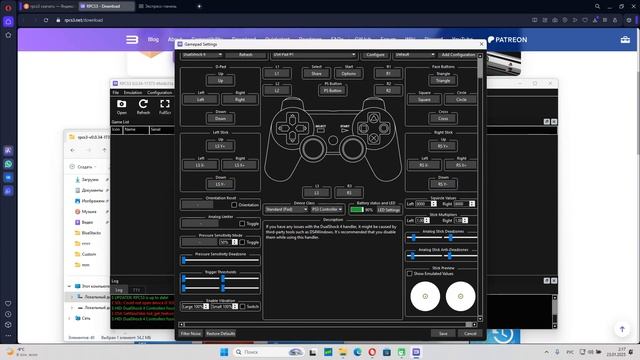This screenshot has width=640, height=360.
Task: Open the hamburger menu icon on RPCS3 site
Action: (x=132, y=40)
